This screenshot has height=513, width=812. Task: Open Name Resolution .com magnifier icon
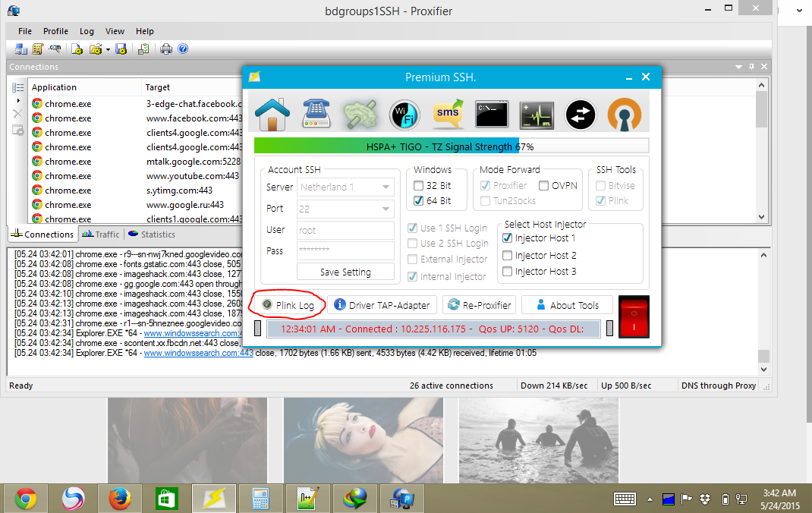55,49
